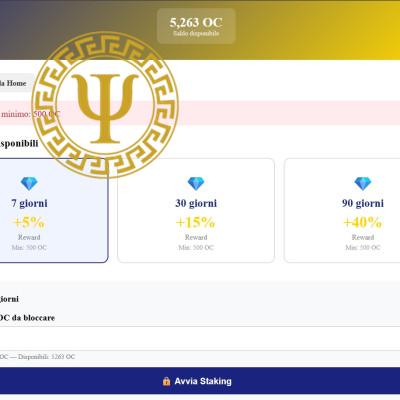Viewport: 400px width, 400px height.
Task: Click the Saldo disponibile label
Action: point(196,33)
